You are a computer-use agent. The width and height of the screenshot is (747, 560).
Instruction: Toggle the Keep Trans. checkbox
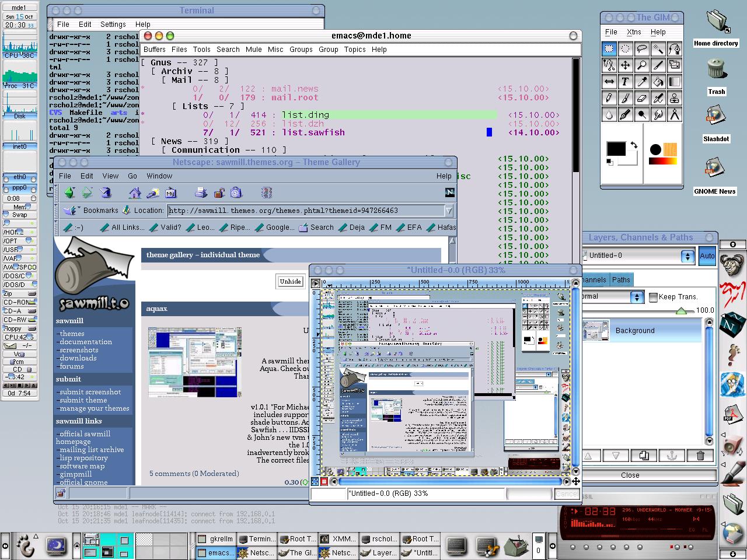pos(654,297)
